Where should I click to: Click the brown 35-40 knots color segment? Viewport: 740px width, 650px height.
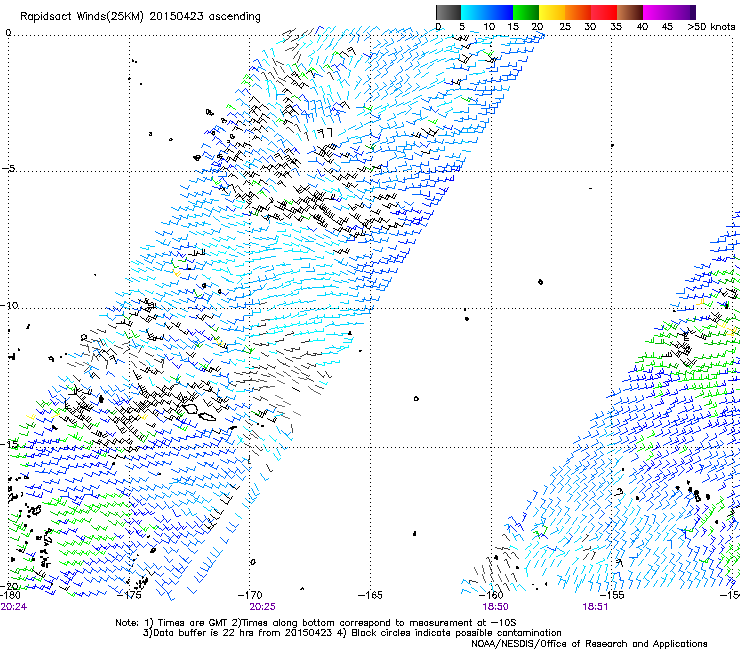click(630, 12)
